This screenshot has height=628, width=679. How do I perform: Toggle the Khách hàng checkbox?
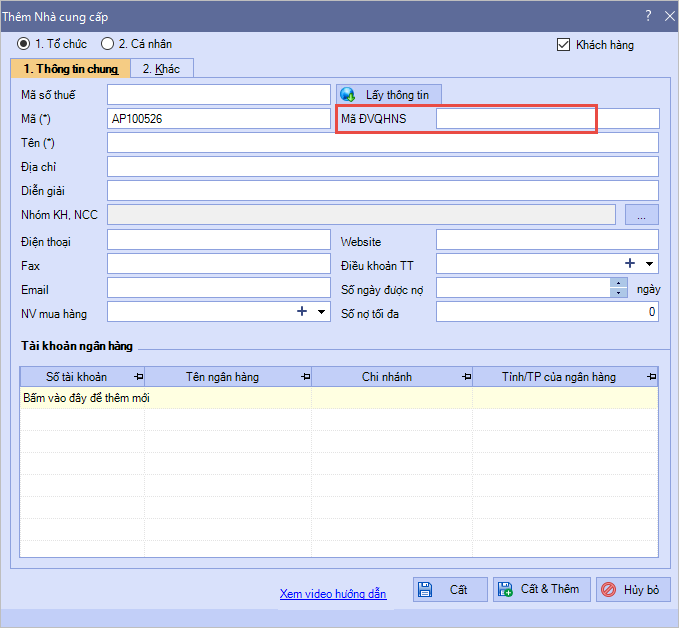[563, 45]
